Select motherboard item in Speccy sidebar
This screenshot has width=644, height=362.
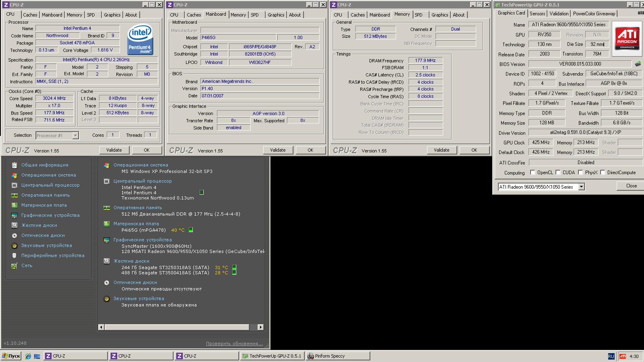point(44,205)
